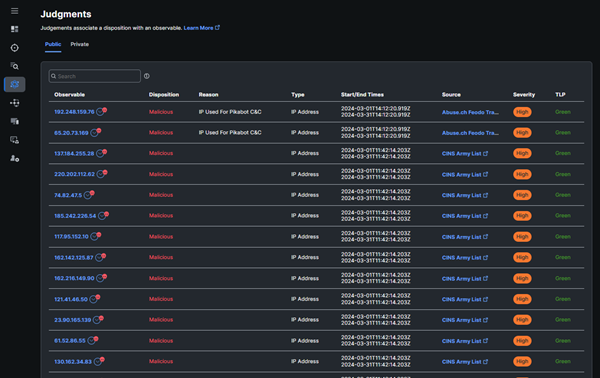The height and width of the screenshot is (378, 600).
Task: Click the Severity column header
Action: tap(524, 94)
